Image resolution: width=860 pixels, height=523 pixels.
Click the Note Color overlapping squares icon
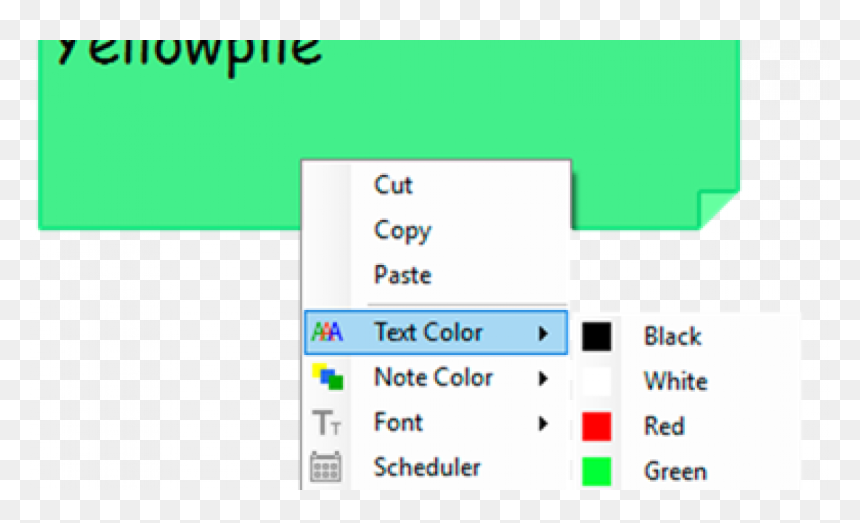pyautogui.click(x=327, y=377)
